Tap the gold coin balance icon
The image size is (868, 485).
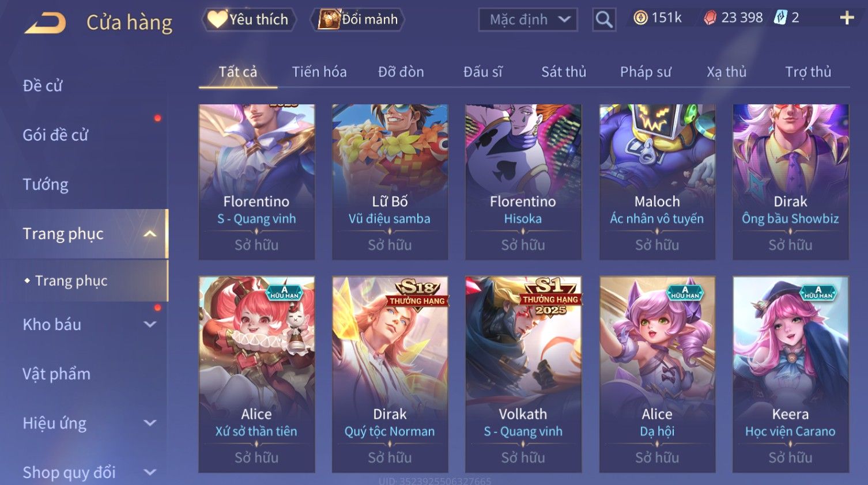[x=640, y=18]
